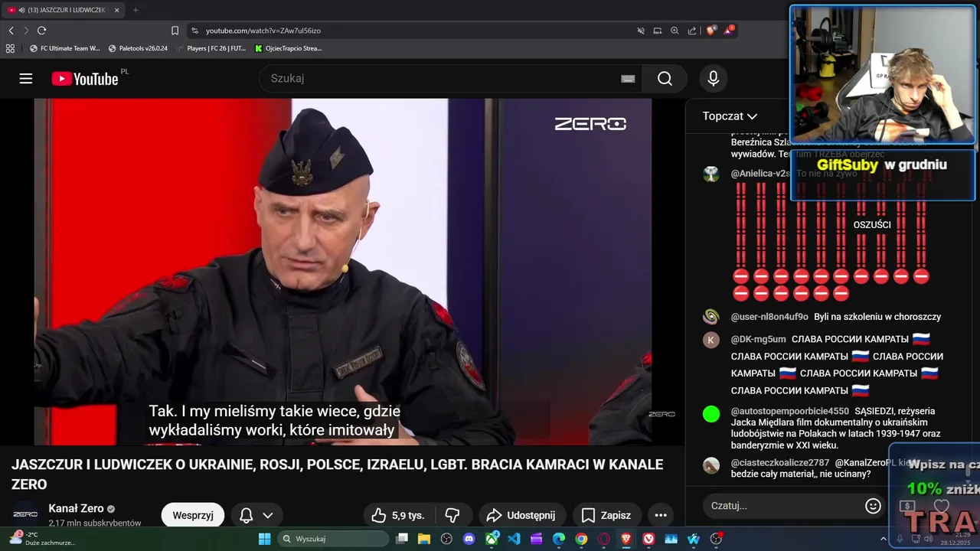Viewport: 980px width, 551px height.
Task: Click the video player to pause
Action: click(343, 272)
